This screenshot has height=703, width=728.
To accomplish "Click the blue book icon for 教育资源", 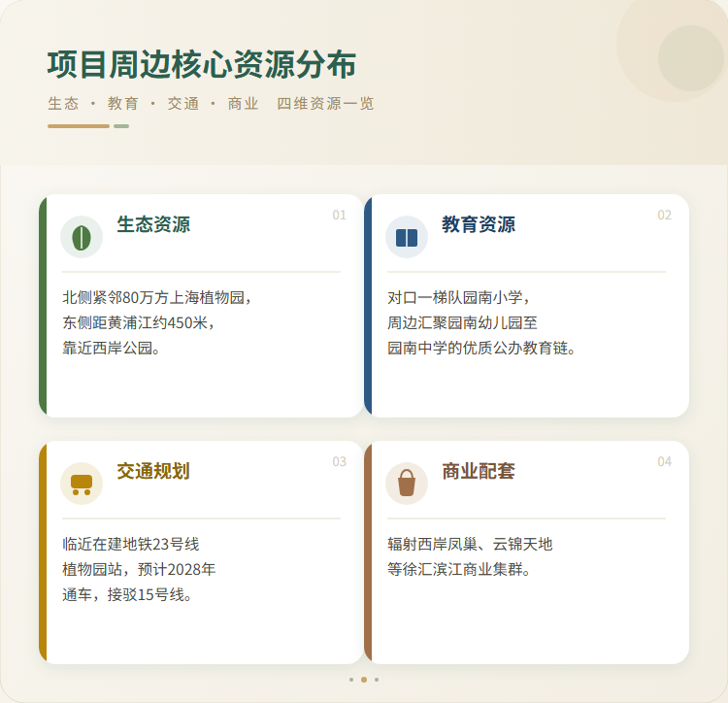I will (x=407, y=237).
